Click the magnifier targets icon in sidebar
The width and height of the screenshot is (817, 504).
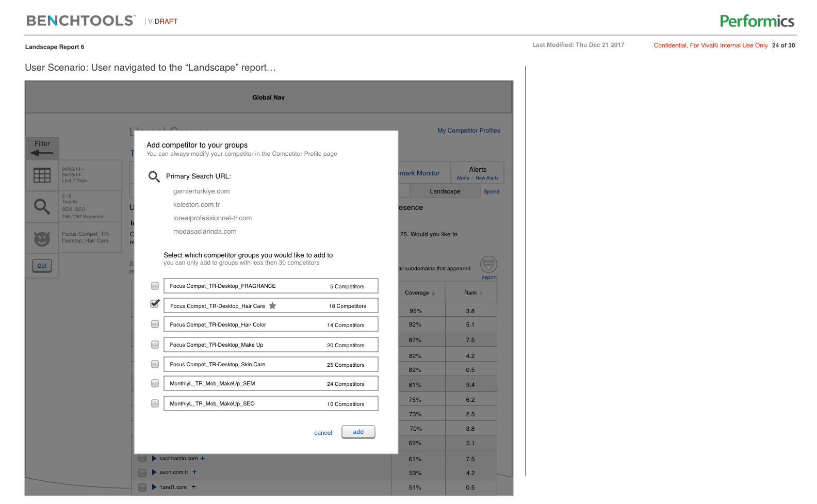click(x=42, y=207)
